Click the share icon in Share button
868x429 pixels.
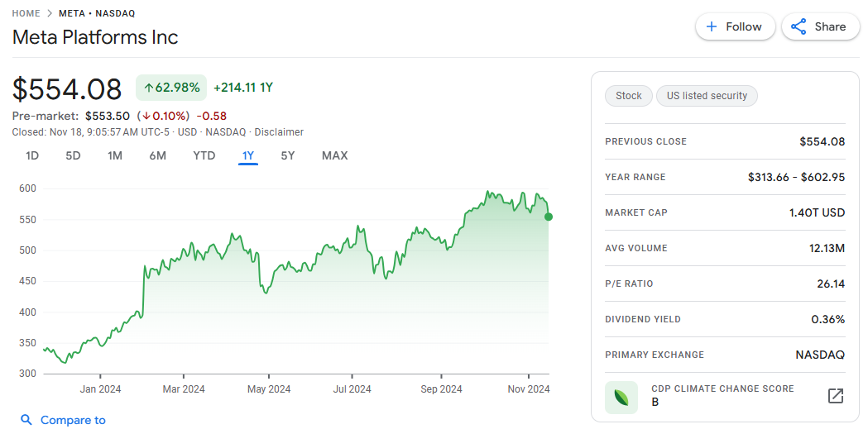pos(798,26)
